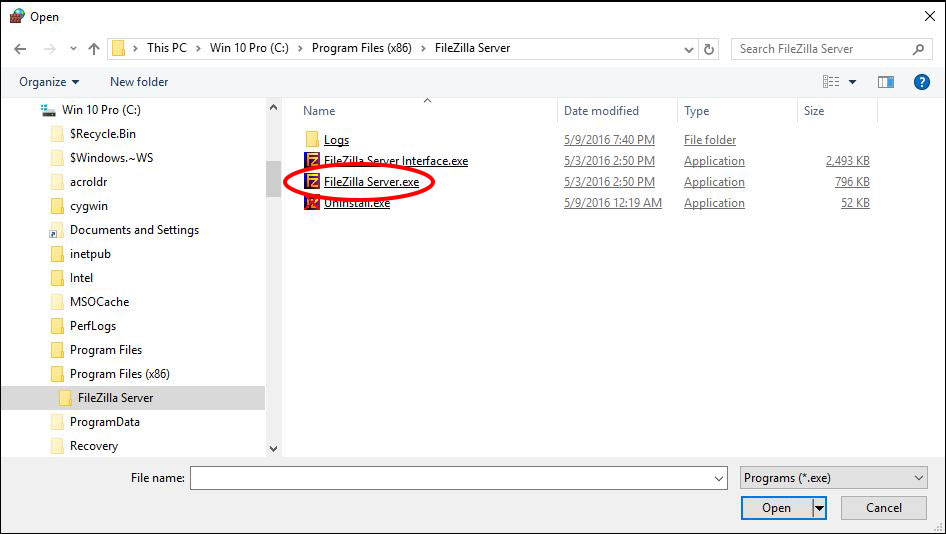Select Uninstall.exe file
Viewport: 946px width, 534px height.
(357, 203)
